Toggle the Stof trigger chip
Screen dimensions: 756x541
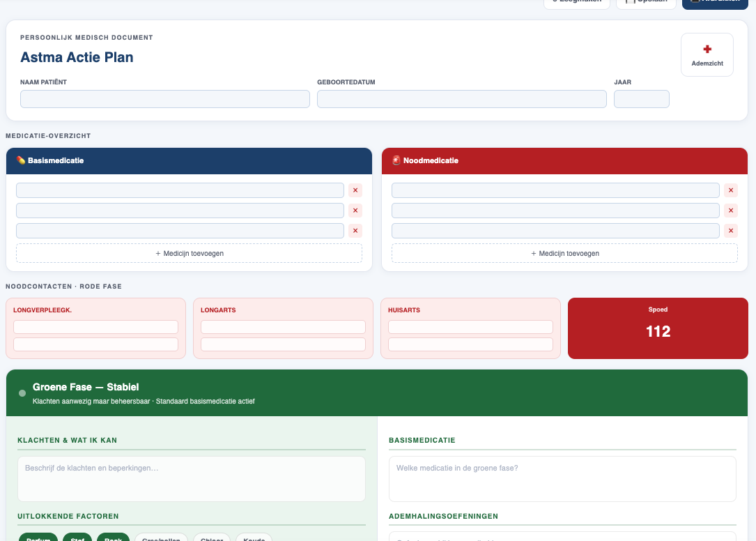coord(77,538)
